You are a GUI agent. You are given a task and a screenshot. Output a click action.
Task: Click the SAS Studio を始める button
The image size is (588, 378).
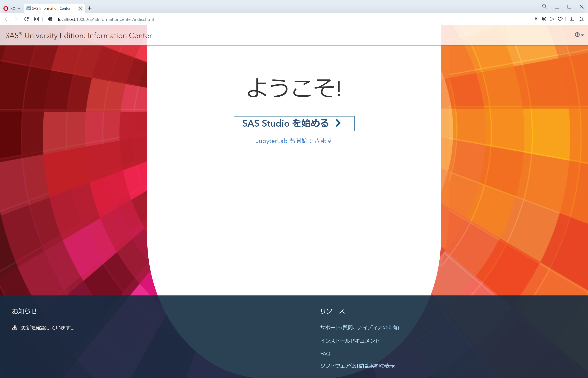[x=294, y=124]
